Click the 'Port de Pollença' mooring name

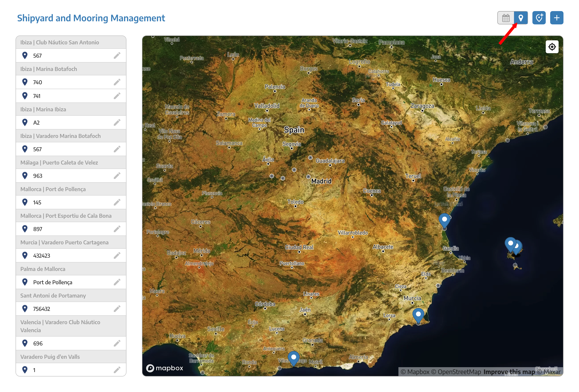53,282
